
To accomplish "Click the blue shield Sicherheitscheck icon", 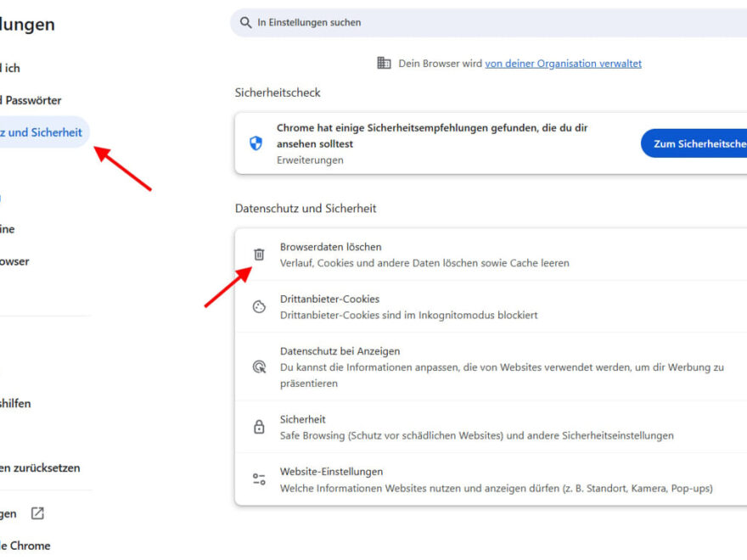I will pyautogui.click(x=256, y=143).
